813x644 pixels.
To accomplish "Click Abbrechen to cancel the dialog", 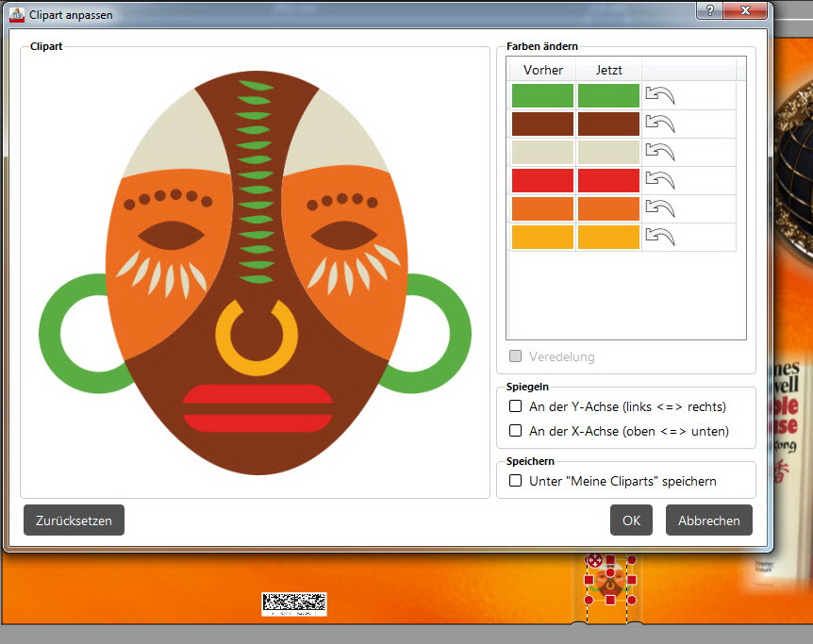I will click(708, 520).
